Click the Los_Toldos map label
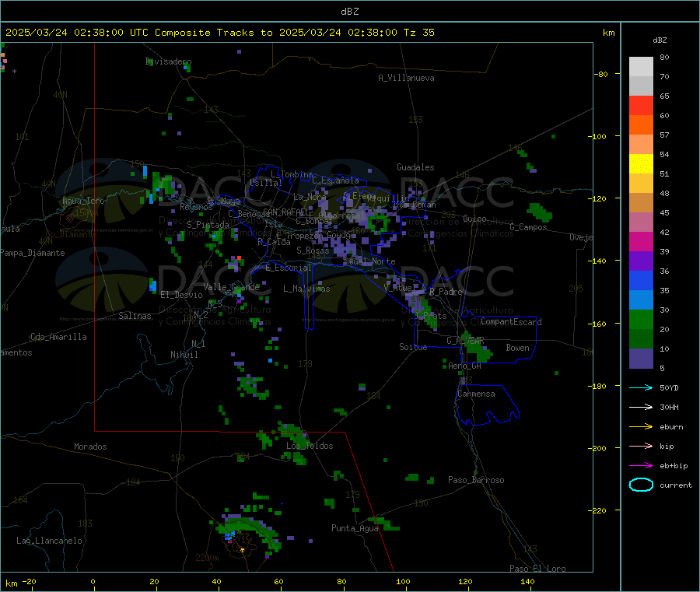The image size is (700, 592). tap(310, 446)
